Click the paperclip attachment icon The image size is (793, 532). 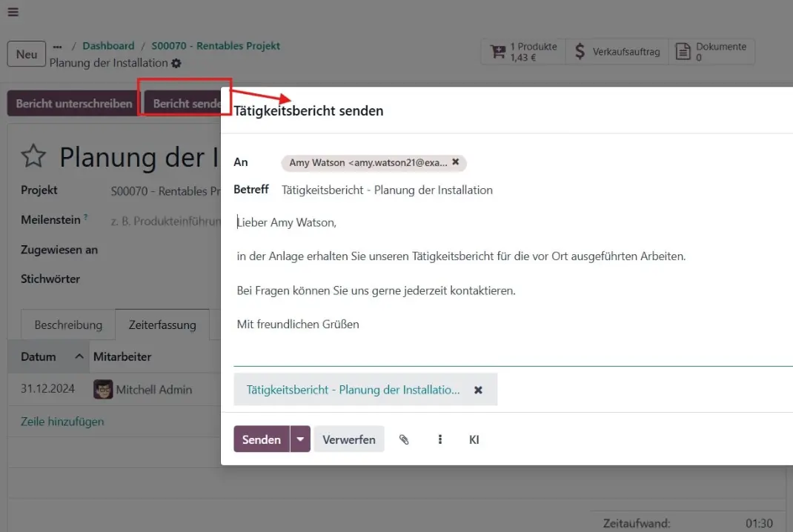coord(404,439)
